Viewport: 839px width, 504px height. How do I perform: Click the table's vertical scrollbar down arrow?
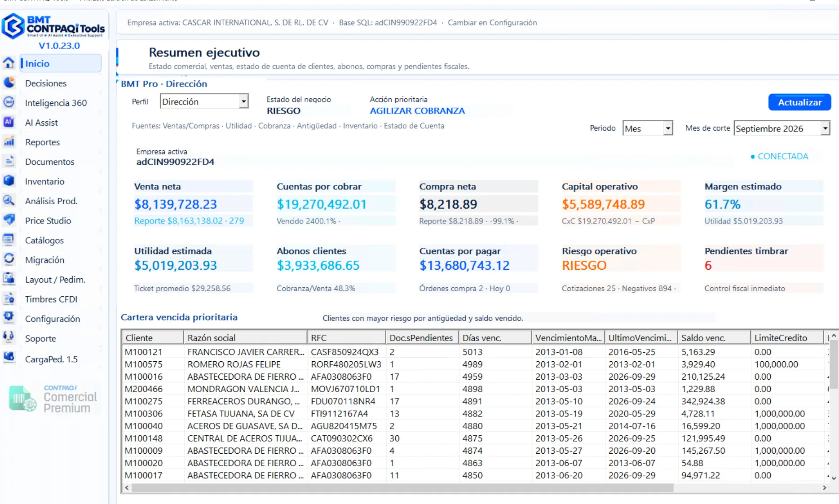834,478
